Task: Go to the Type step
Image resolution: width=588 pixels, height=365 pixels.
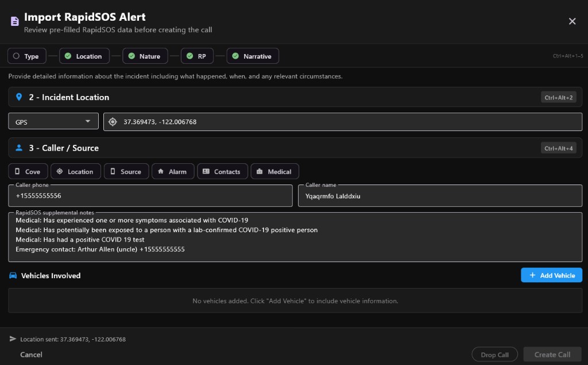Action: pos(26,56)
